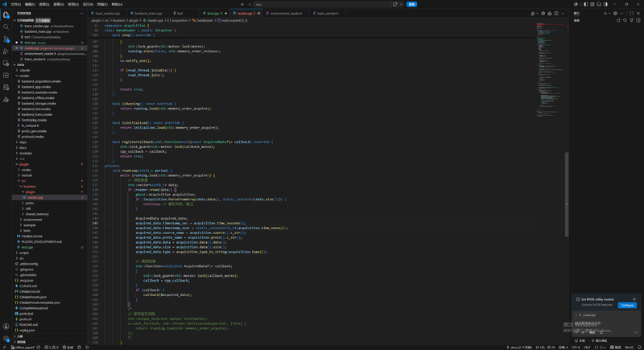The width and height of the screenshot is (644, 350).
Task: Click the new chat plus icon
Action: [x=605, y=13]
